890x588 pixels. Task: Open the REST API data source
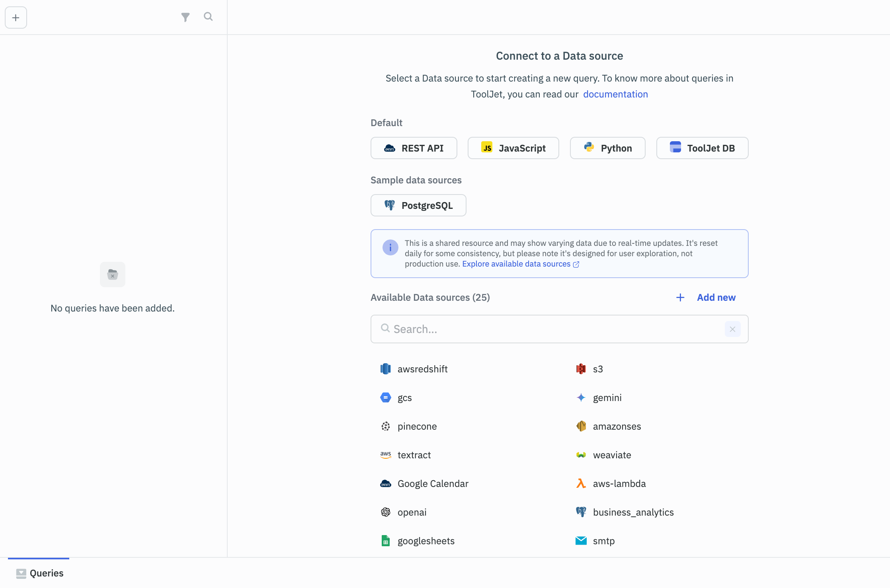414,148
